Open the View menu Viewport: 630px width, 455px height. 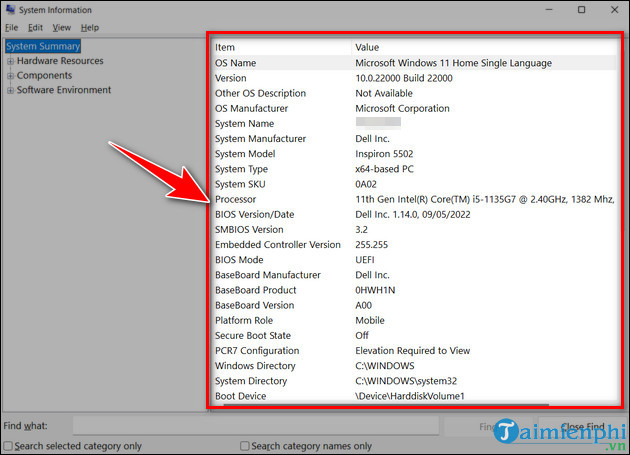[62, 28]
